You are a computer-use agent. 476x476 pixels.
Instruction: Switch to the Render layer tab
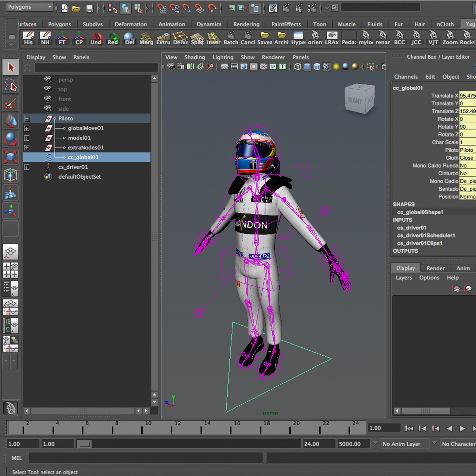click(435, 268)
